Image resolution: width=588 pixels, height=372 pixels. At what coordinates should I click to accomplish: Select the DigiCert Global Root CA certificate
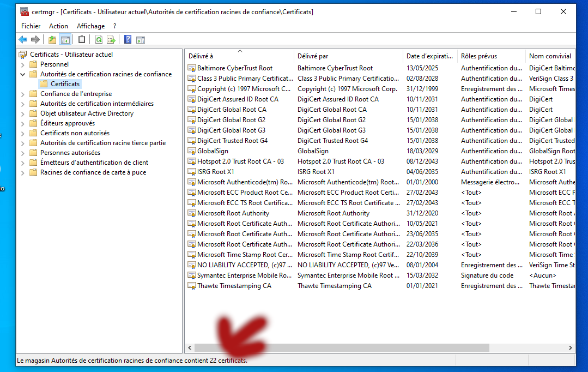[232, 110]
